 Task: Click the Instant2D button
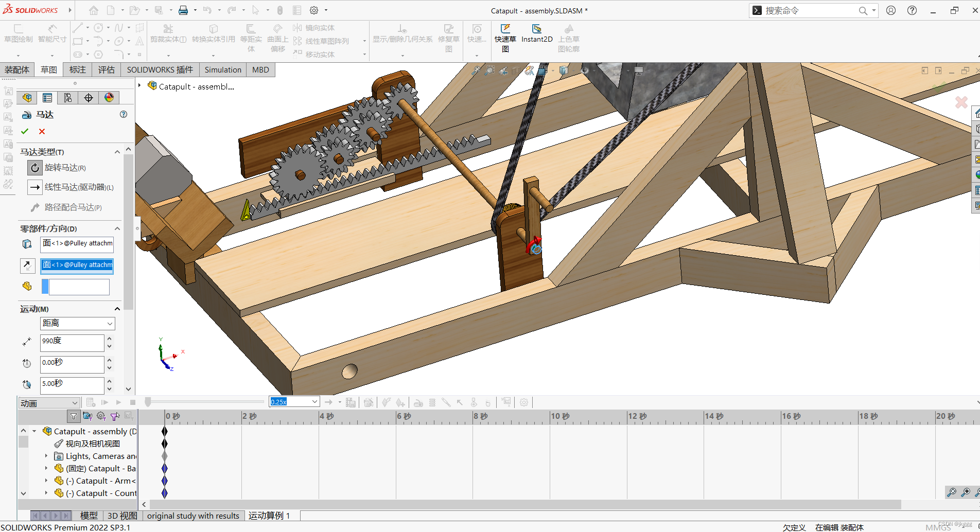[537, 34]
